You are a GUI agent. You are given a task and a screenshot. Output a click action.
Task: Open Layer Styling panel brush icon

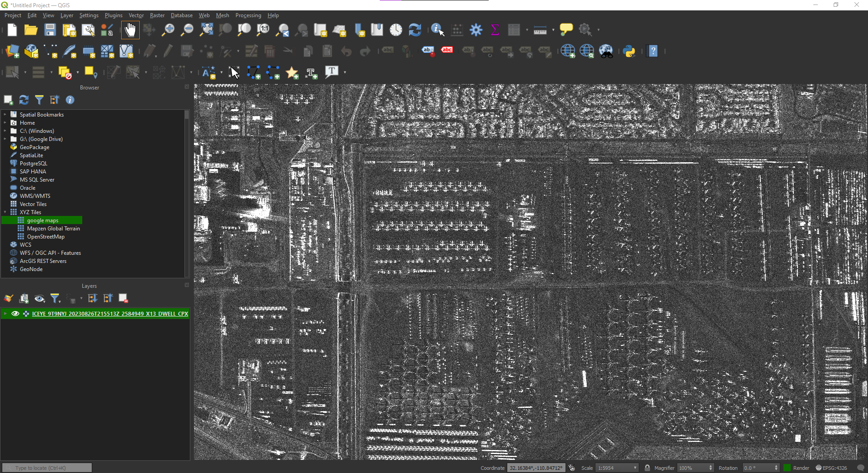click(9, 298)
